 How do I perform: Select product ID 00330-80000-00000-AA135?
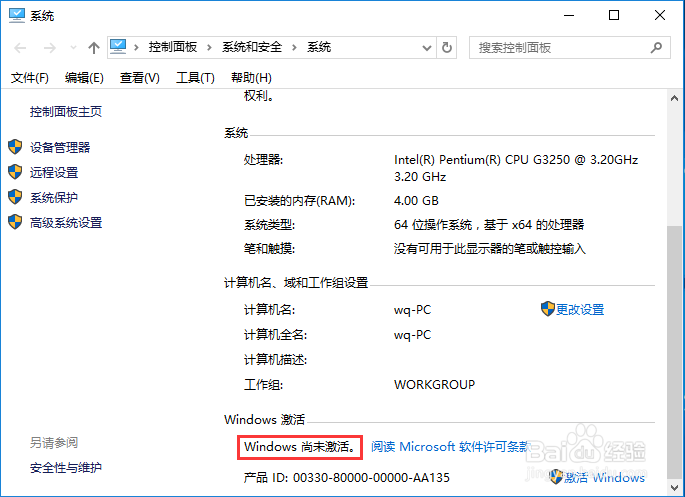(x=371, y=477)
